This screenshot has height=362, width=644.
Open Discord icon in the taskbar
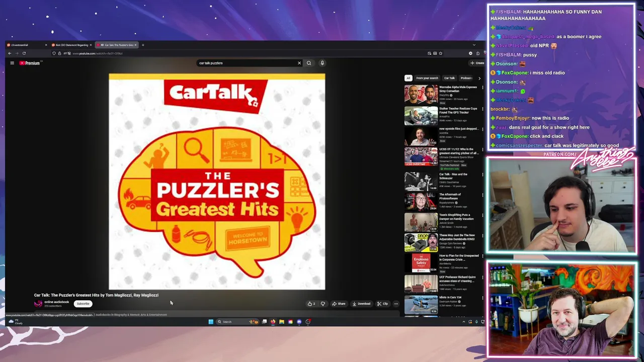click(299, 322)
